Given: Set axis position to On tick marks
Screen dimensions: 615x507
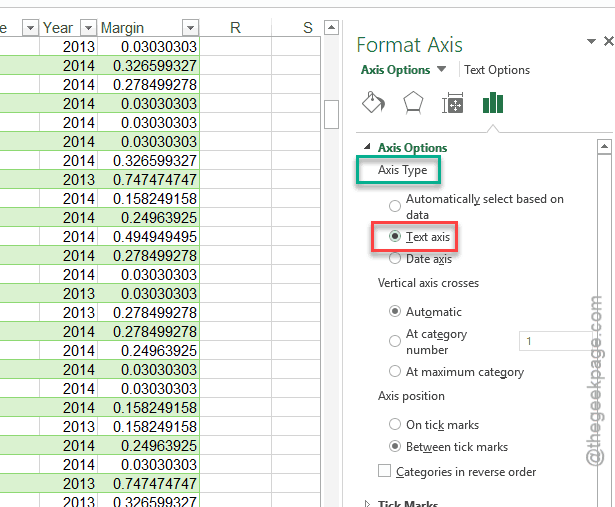Looking at the screenshot, I should coord(395,424).
